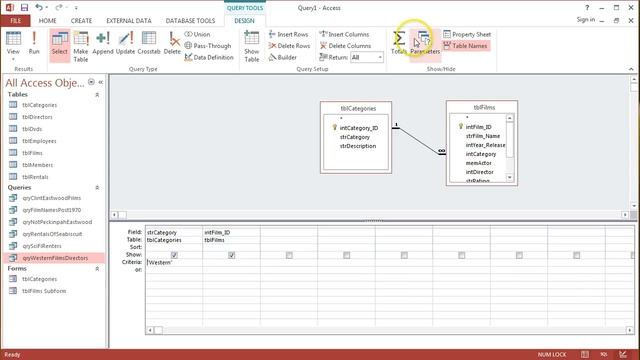The width and height of the screenshot is (640, 360).
Task: Uncheck Show box for strCategory column
Action: tap(174, 255)
